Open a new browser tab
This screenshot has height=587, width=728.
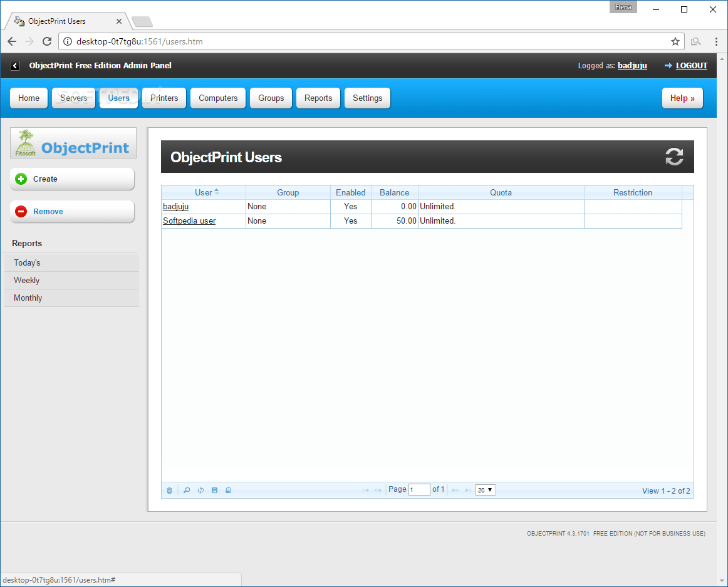(142, 21)
